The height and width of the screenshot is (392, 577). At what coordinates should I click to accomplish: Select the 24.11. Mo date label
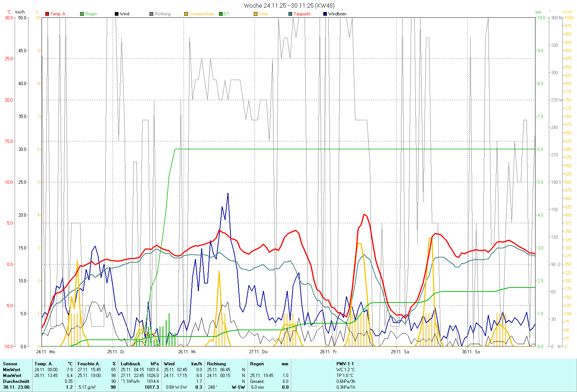tap(46, 352)
